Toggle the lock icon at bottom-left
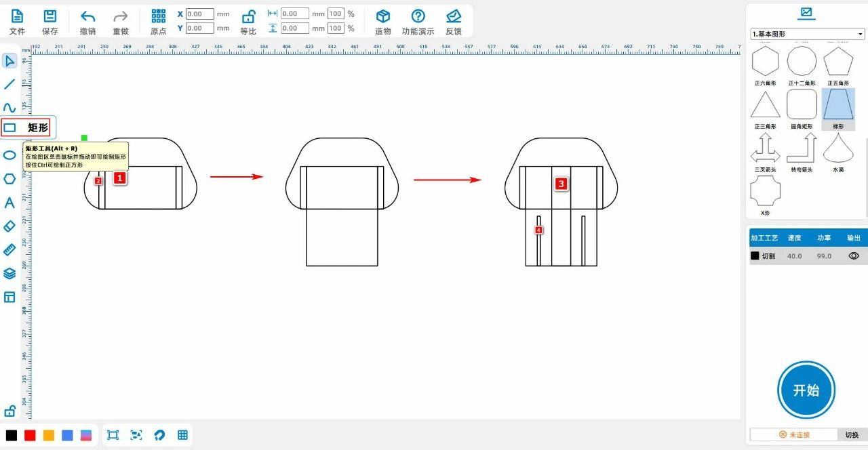The width and height of the screenshot is (868, 450). tap(10, 411)
